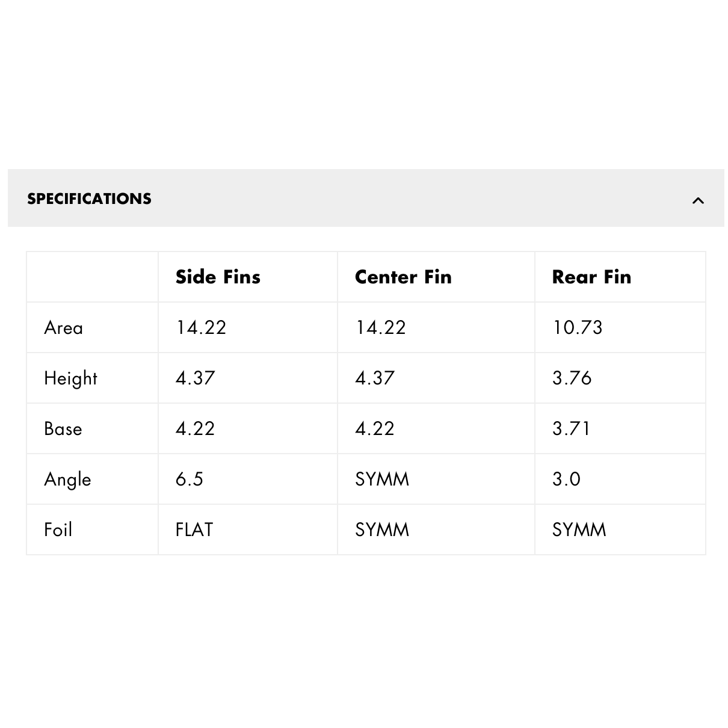This screenshot has height=728, width=728.
Task: Click the Area row label
Action: [63, 327]
